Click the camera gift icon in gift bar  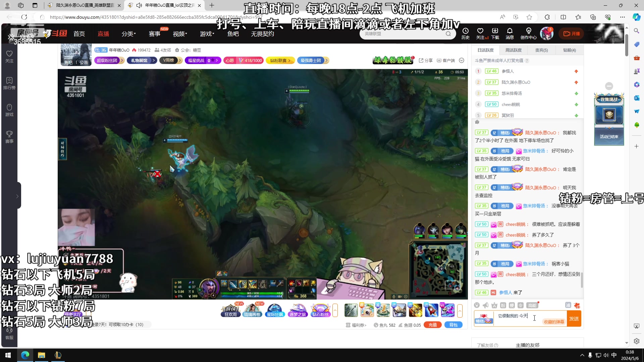(367, 310)
